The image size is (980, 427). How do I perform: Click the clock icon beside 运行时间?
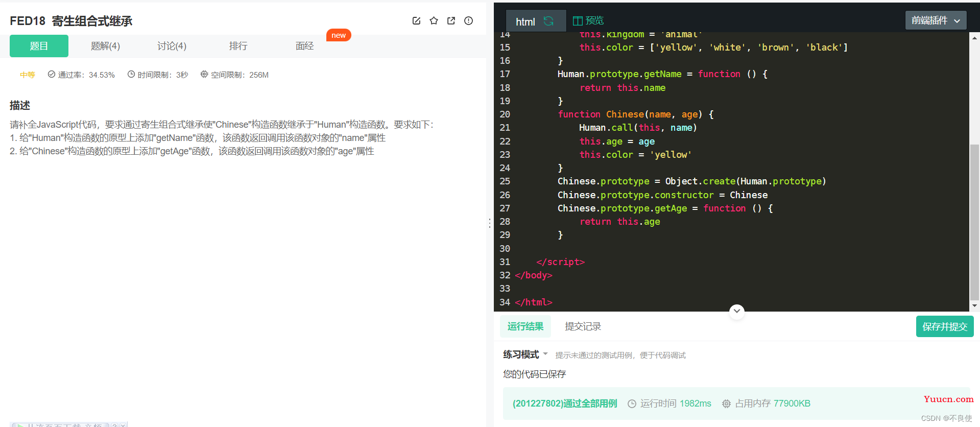632,404
